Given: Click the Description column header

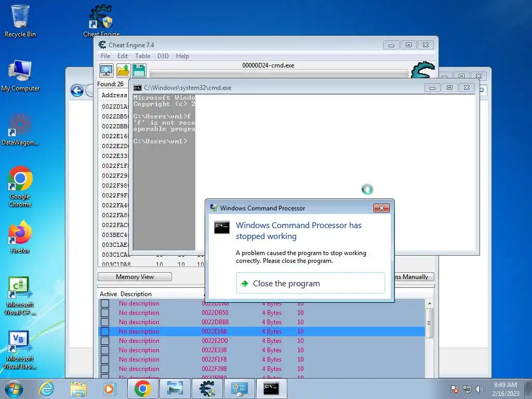Looking at the screenshot, I should pyautogui.click(x=136, y=294).
